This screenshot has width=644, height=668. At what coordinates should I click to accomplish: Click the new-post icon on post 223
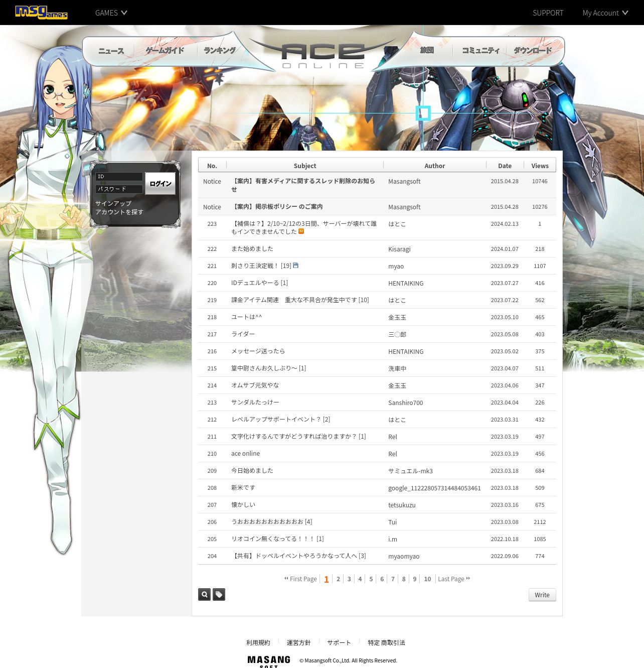(x=301, y=231)
